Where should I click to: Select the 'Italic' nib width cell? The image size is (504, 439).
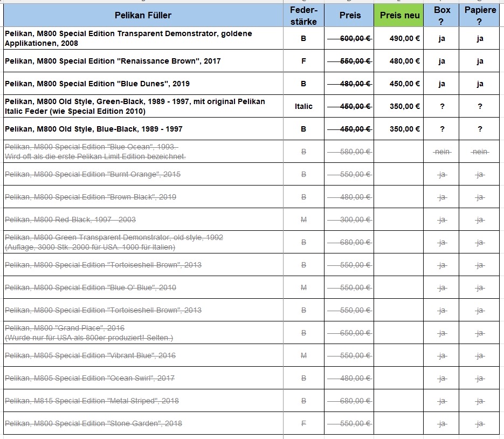click(x=303, y=106)
